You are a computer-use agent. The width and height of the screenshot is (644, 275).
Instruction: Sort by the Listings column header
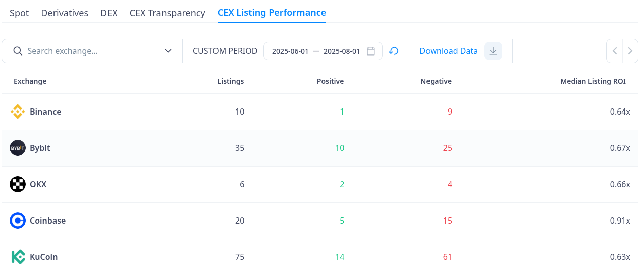[x=231, y=81]
